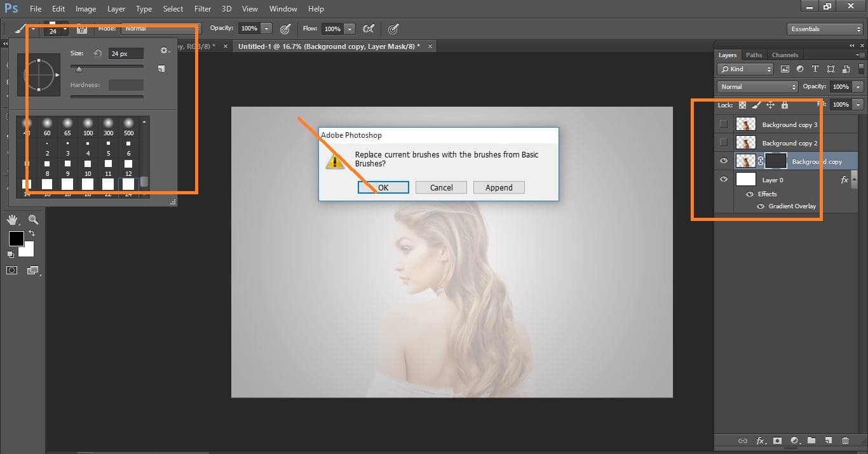868x454 pixels.
Task: Select the Hand tool
Action: click(x=13, y=220)
